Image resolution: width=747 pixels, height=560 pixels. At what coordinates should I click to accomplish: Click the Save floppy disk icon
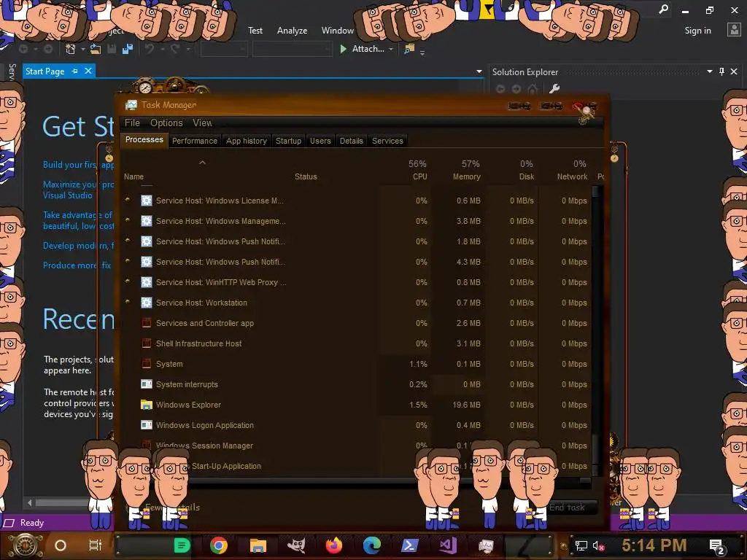[x=112, y=49]
